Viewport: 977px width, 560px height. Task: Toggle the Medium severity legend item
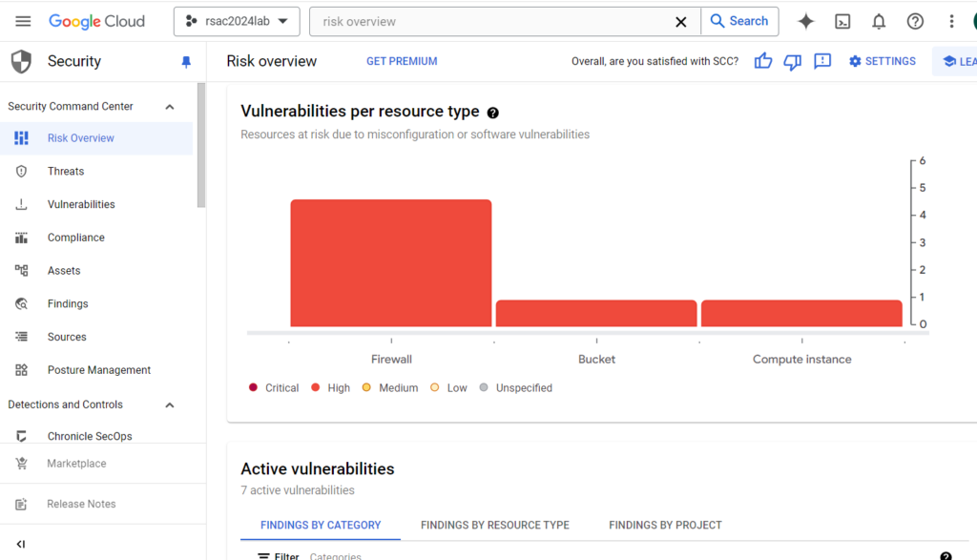[390, 387]
